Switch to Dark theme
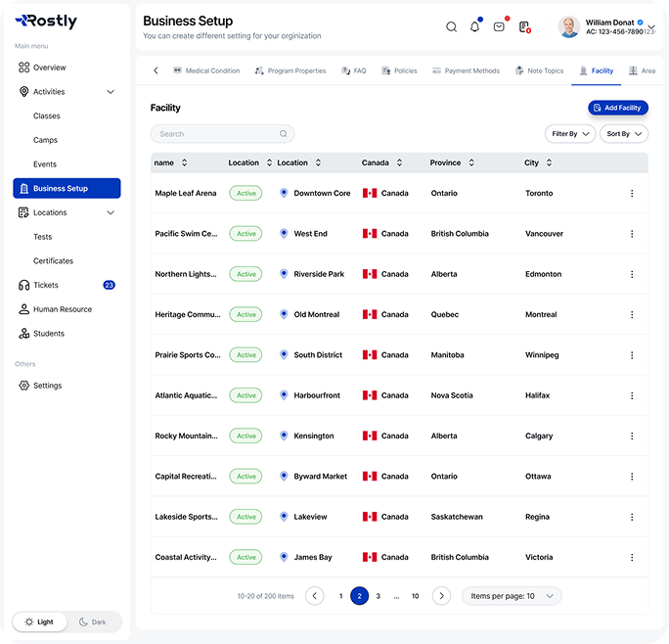The height and width of the screenshot is (644, 669). (x=93, y=621)
